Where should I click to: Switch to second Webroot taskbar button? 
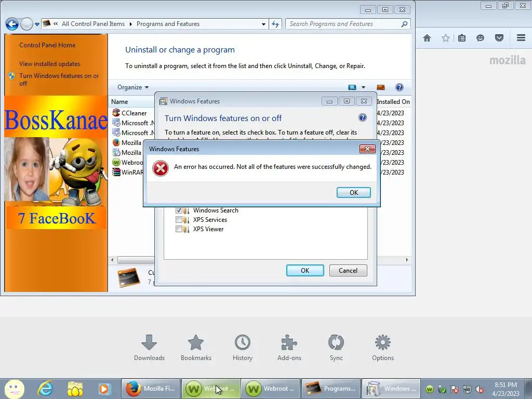tap(270, 389)
